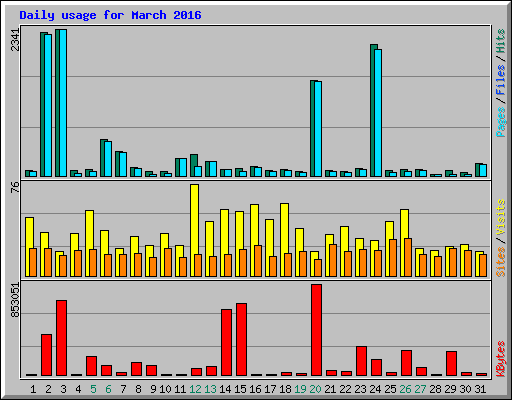Viewport: 512px width, 400px height.
Task: Select day 29 on the x-axis
Action: pos(450,389)
